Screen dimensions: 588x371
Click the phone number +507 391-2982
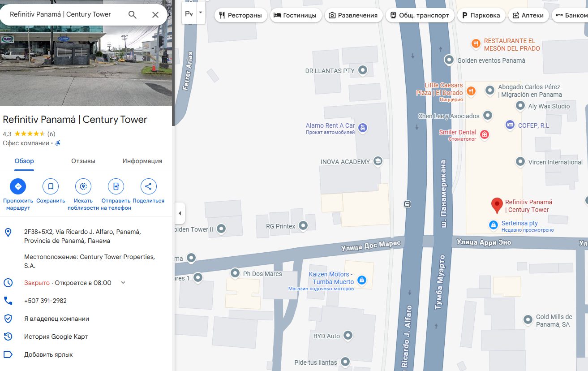[x=45, y=301]
